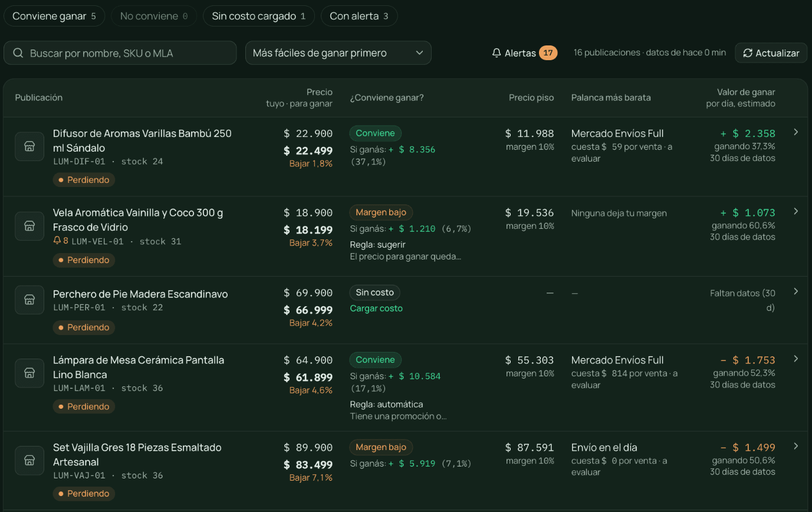Toggle the Con alerta filter chip

coord(359,16)
